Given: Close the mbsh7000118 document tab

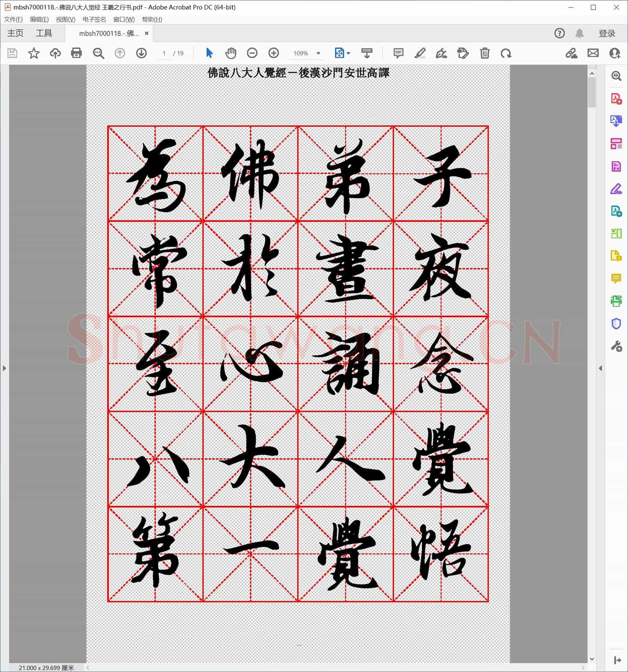Looking at the screenshot, I should [x=147, y=33].
